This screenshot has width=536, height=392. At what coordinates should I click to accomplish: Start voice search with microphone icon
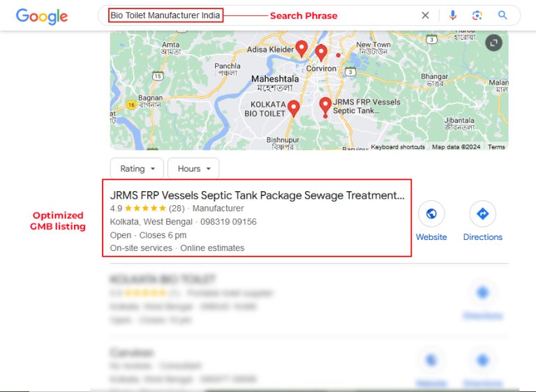pos(452,15)
